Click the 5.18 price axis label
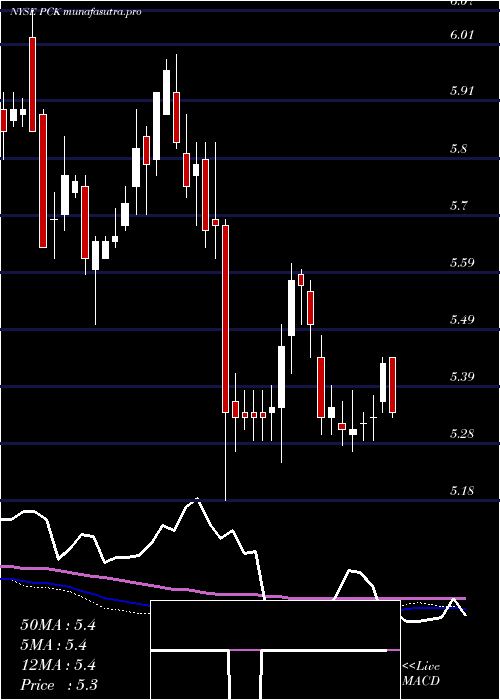This screenshot has width=500, height=700. [x=462, y=491]
